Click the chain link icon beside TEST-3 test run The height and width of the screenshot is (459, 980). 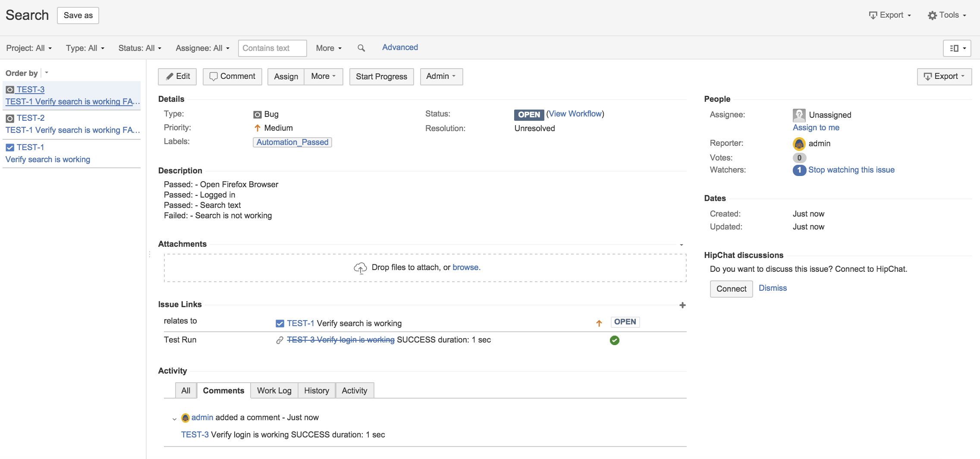pyautogui.click(x=280, y=340)
